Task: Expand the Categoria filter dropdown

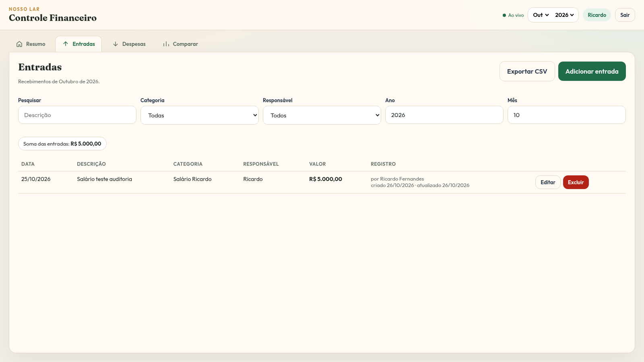Action: coord(200,115)
